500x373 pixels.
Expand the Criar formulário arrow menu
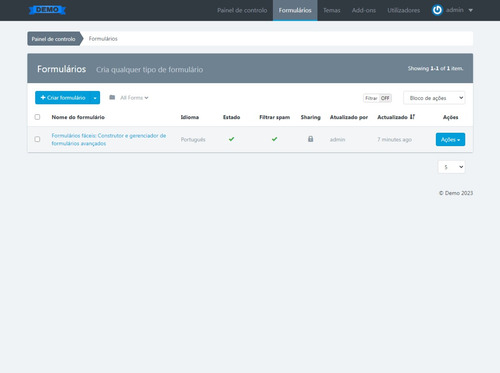(x=95, y=98)
